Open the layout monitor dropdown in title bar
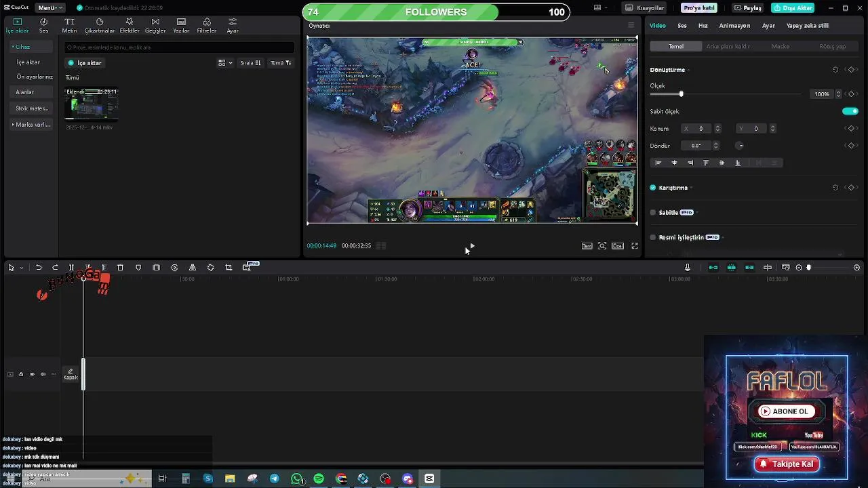 [601, 7]
